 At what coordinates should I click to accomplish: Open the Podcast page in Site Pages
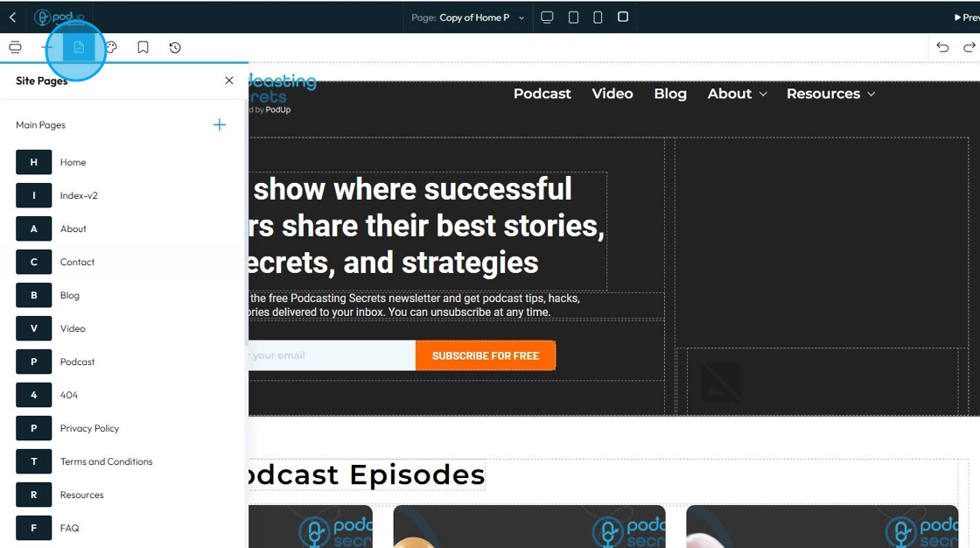(x=77, y=362)
